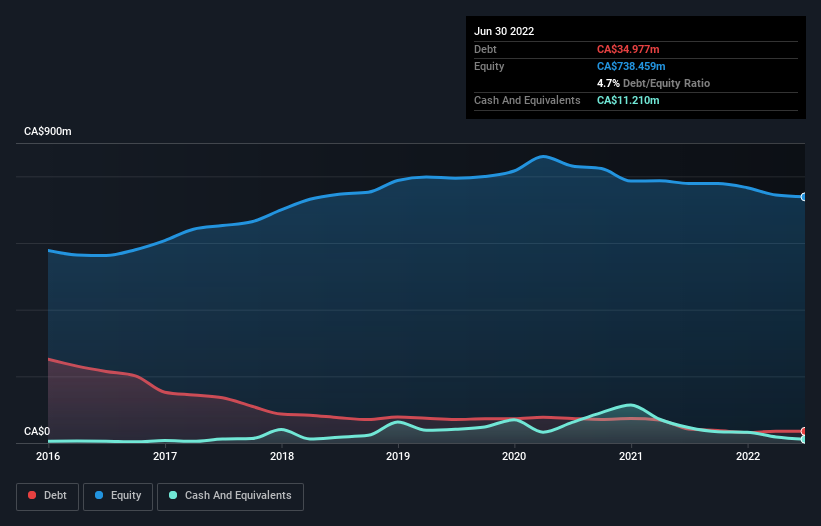Select the 2019 axis label
Viewport: 821px width, 526px height.
(398, 456)
